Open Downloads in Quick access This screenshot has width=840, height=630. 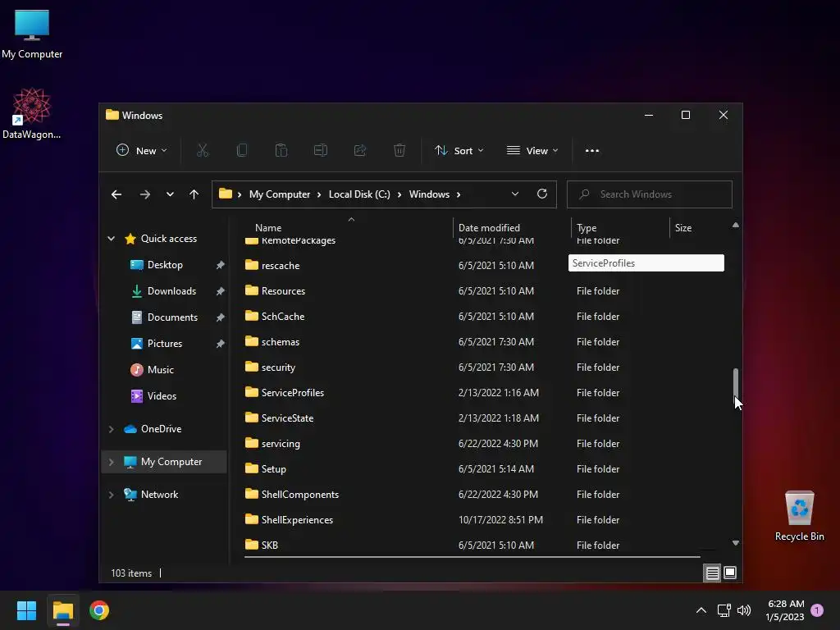tap(171, 291)
